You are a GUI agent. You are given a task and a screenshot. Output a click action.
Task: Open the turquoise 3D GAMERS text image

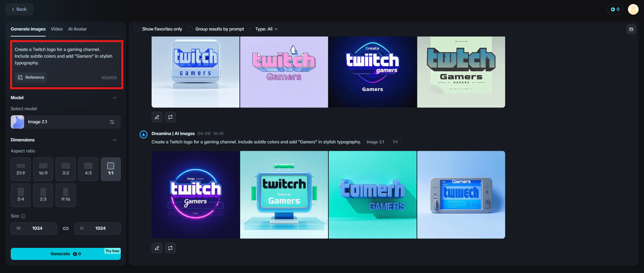pyautogui.click(x=373, y=195)
